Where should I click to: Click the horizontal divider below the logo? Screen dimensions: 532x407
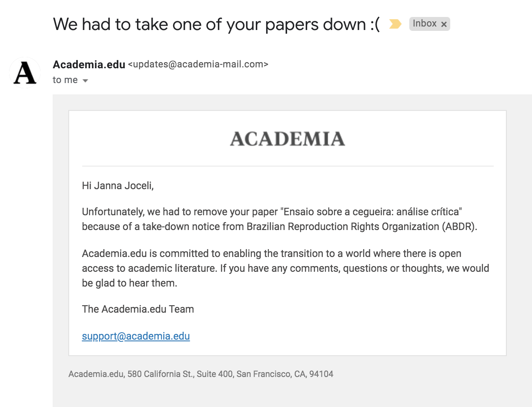pyautogui.click(x=287, y=166)
